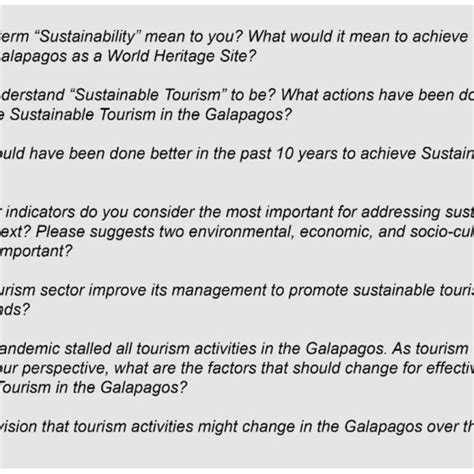Click the text "World Heritage Site?"
474x474 pixels.
tap(182, 56)
